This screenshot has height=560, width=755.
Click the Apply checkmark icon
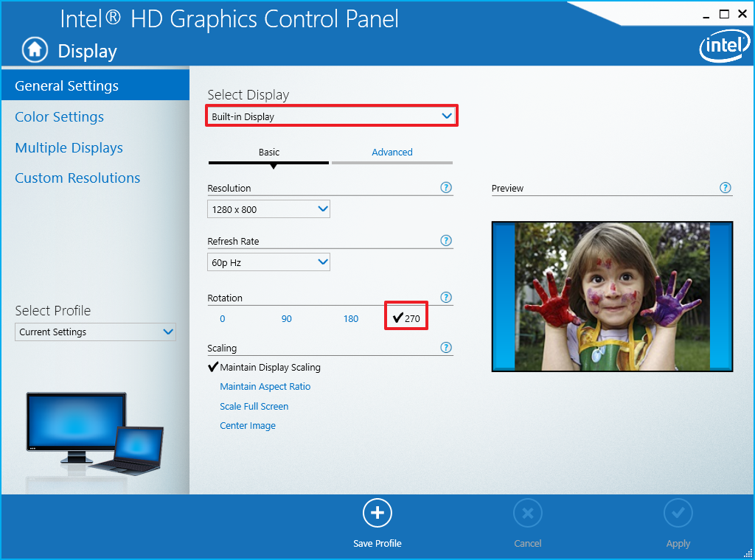678,514
